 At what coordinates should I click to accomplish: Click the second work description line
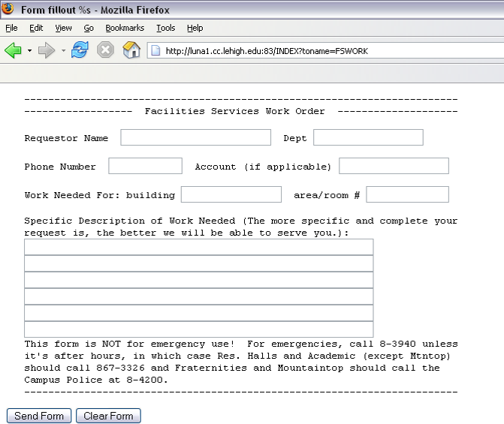[x=198, y=263]
